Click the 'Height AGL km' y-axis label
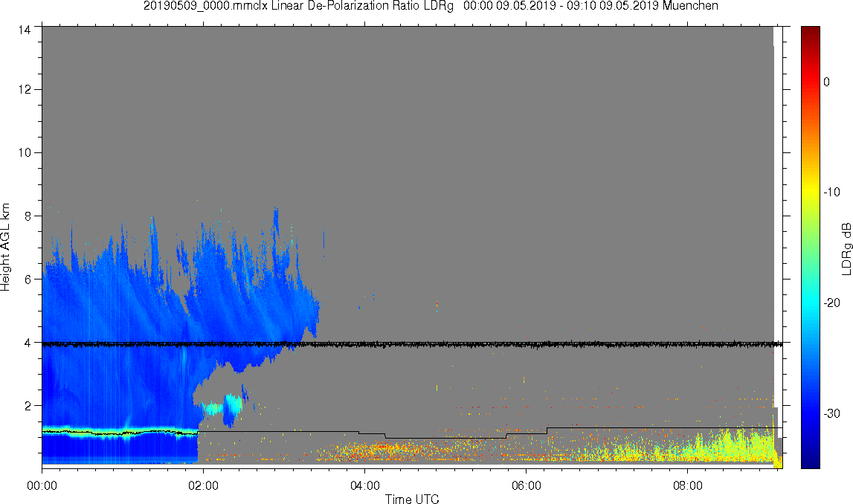This screenshot has width=853, height=504. pyautogui.click(x=5, y=248)
